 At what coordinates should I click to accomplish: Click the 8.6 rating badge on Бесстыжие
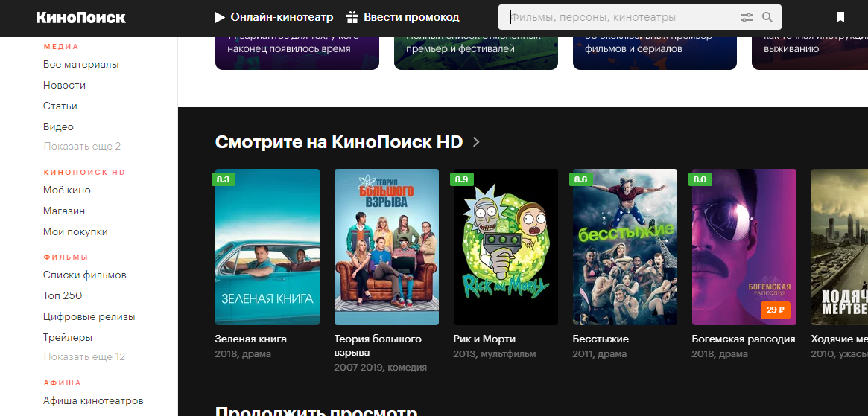point(580,179)
